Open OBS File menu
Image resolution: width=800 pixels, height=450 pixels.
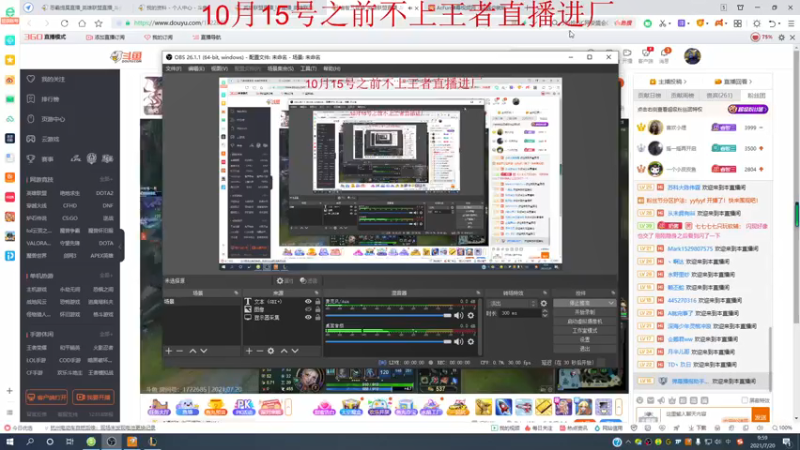click(x=173, y=68)
